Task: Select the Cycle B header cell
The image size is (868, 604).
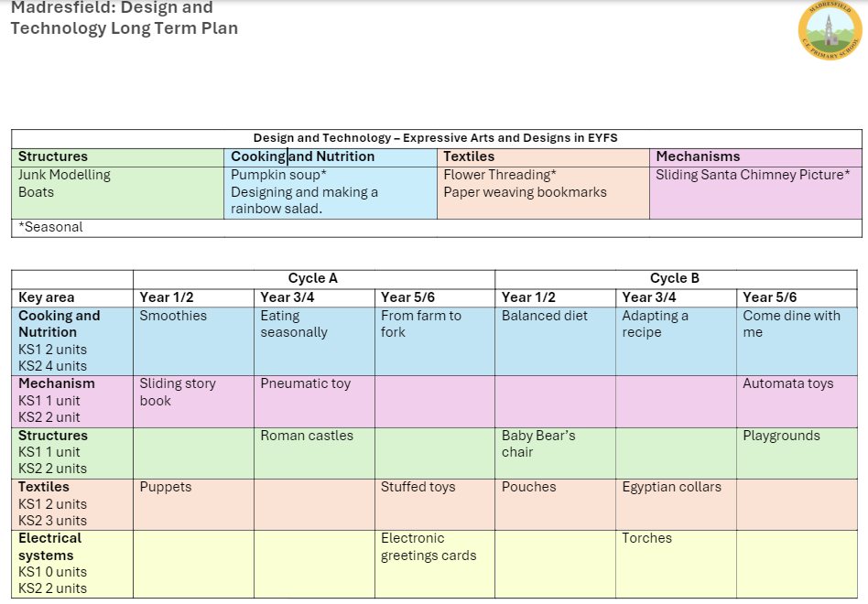Action: point(675,278)
